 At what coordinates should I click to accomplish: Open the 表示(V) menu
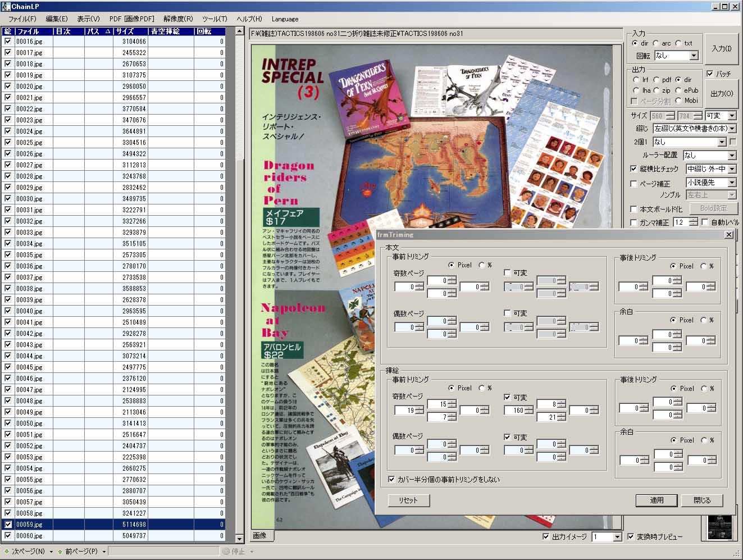point(88,19)
